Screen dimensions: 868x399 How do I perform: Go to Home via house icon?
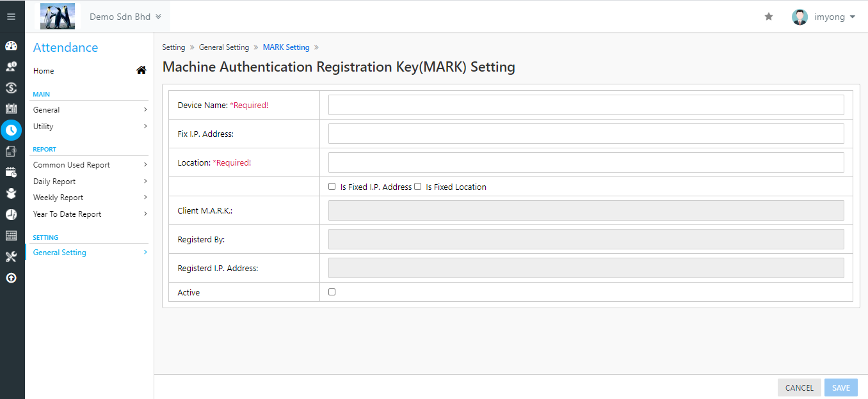coord(141,71)
